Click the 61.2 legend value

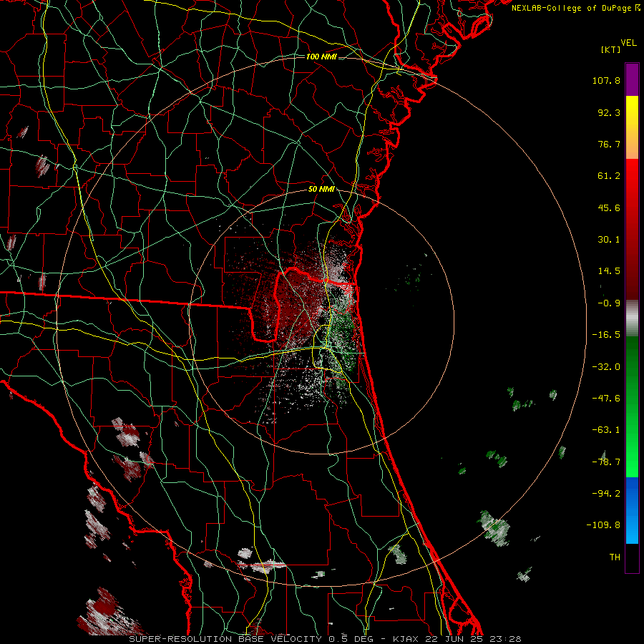pos(609,176)
